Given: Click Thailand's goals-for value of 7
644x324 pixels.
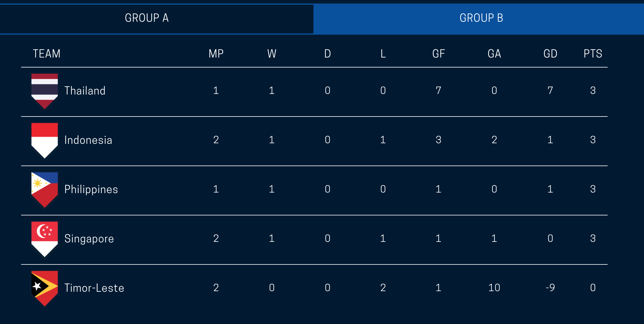Looking at the screenshot, I should click(x=439, y=90).
